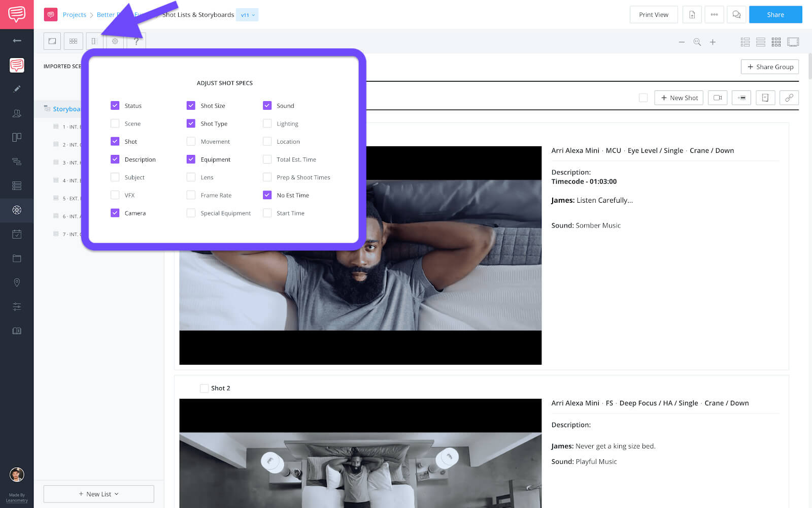812x508 pixels.
Task: Click the camera icon next to New Shot
Action: click(x=718, y=98)
